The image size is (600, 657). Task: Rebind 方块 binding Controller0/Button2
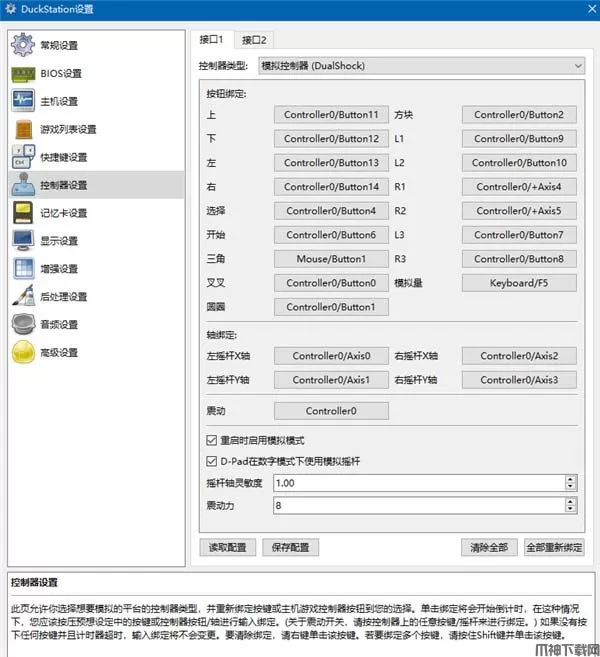(519, 114)
